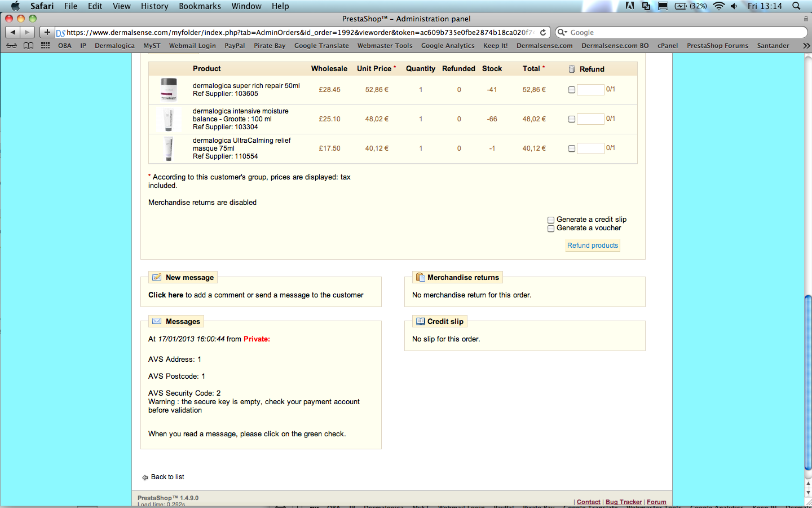Image resolution: width=812 pixels, height=508 pixels.
Task: Open the Contact footer link
Action: (589, 502)
